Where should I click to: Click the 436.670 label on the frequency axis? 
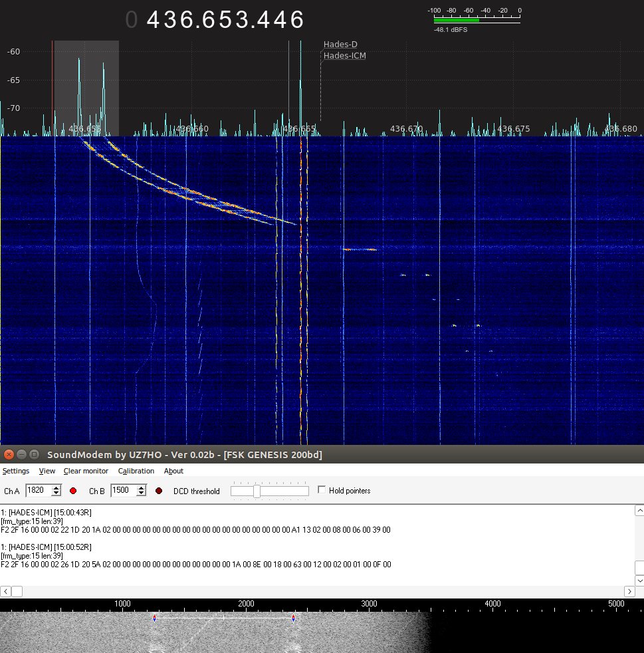[x=406, y=129]
